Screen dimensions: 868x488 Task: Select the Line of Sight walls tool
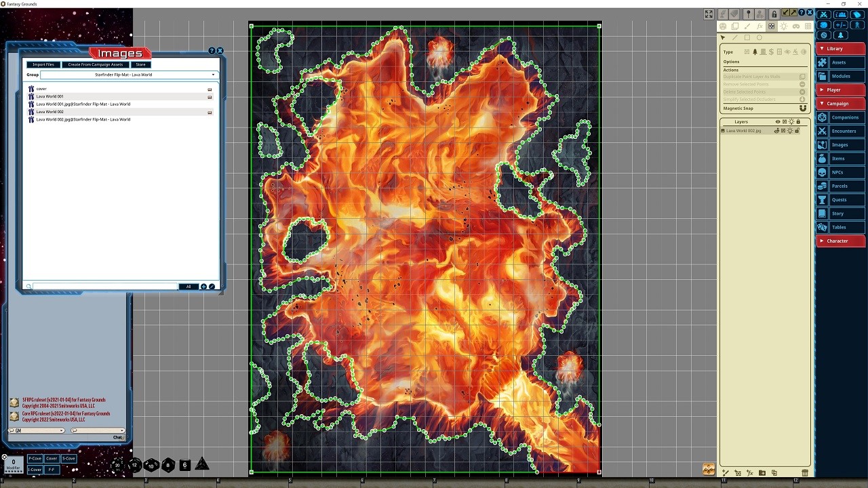(x=772, y=26)
